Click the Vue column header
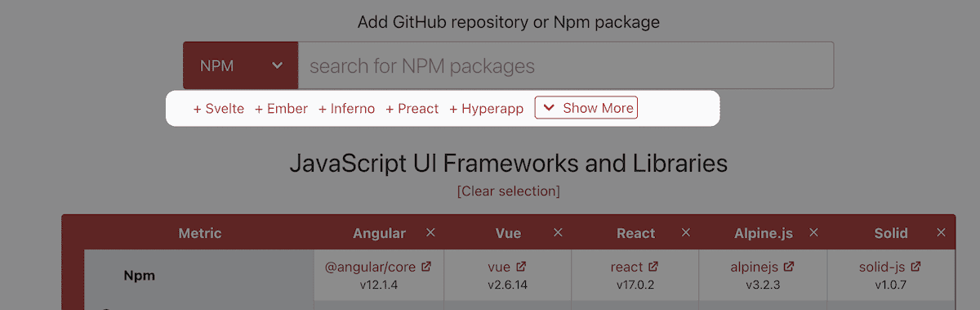This screenshot has width=980, height=310. click(x=508, y=233)
